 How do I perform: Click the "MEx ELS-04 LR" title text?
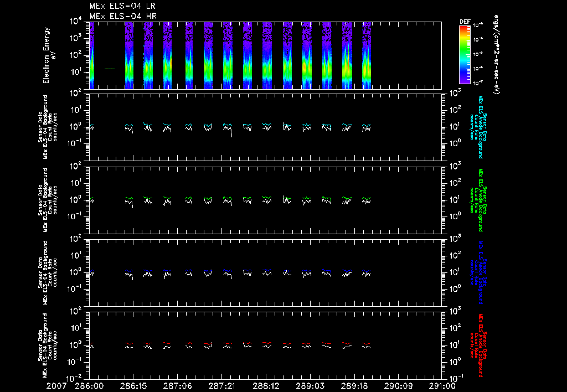coord(122,6)
